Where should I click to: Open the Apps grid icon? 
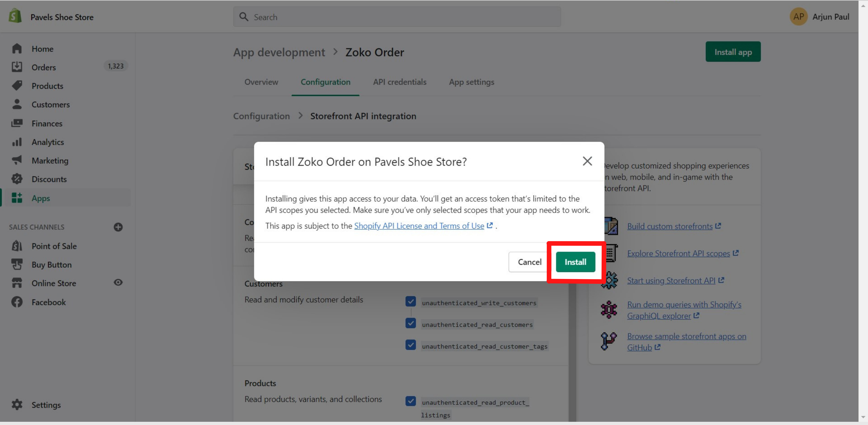pos(17,198)
